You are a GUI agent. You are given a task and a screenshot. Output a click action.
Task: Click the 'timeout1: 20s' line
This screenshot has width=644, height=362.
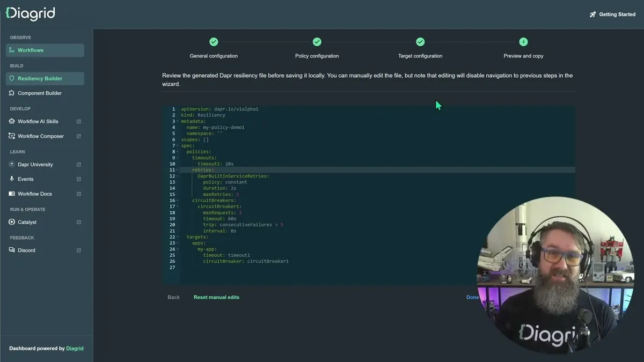pyautogui.click(x=215, y=164)
